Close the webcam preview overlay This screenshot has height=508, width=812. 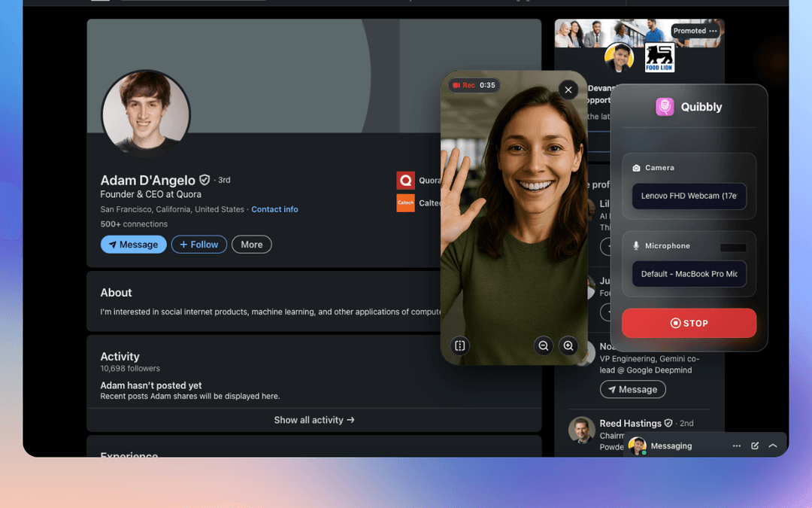click(x=568, y=90)
